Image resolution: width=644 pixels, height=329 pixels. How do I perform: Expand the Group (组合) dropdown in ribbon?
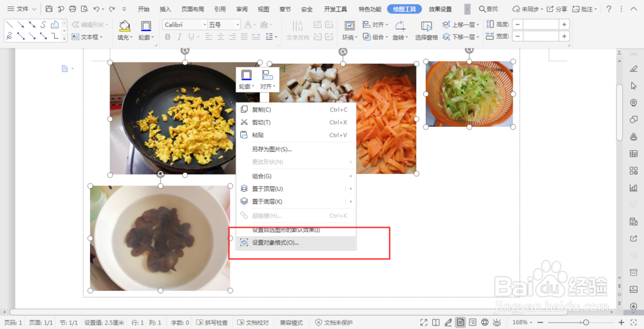387,37
